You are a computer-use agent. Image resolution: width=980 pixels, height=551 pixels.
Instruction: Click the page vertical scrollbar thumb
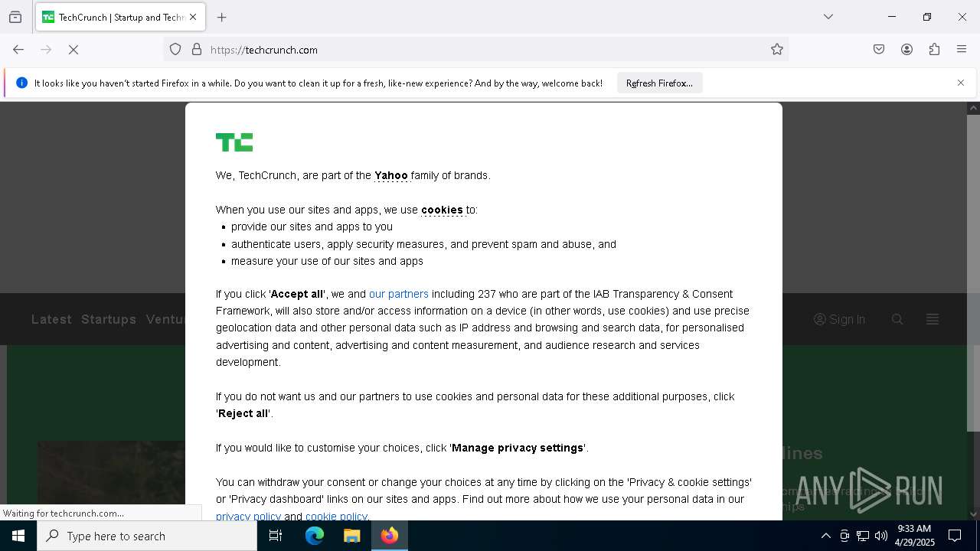[973, 273]
